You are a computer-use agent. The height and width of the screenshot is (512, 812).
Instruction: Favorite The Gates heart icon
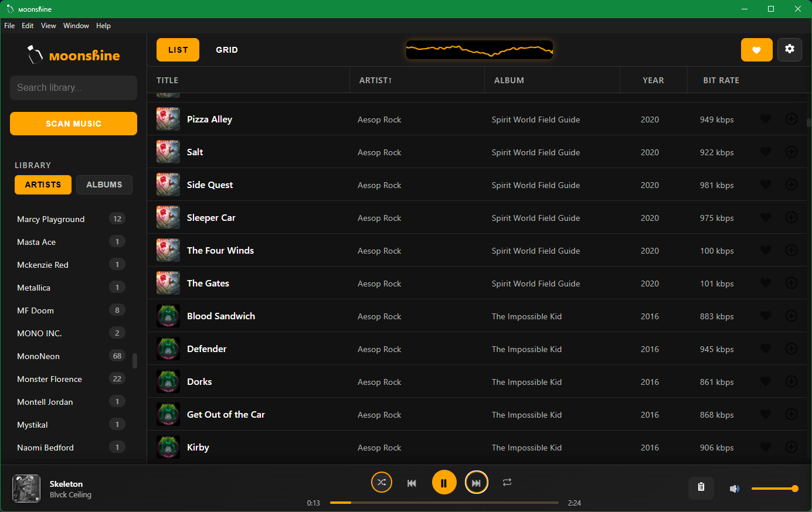(765, 283)
